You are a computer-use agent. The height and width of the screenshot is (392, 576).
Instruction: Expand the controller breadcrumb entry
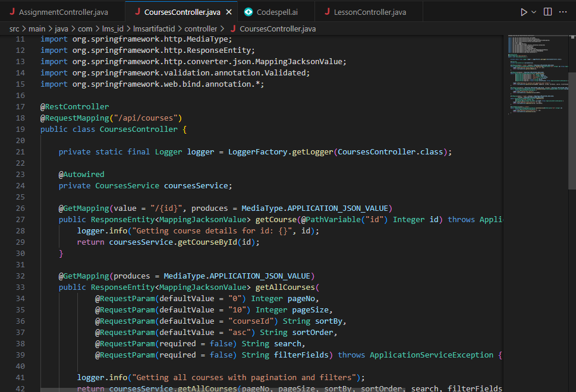click(x=201, y=29)
